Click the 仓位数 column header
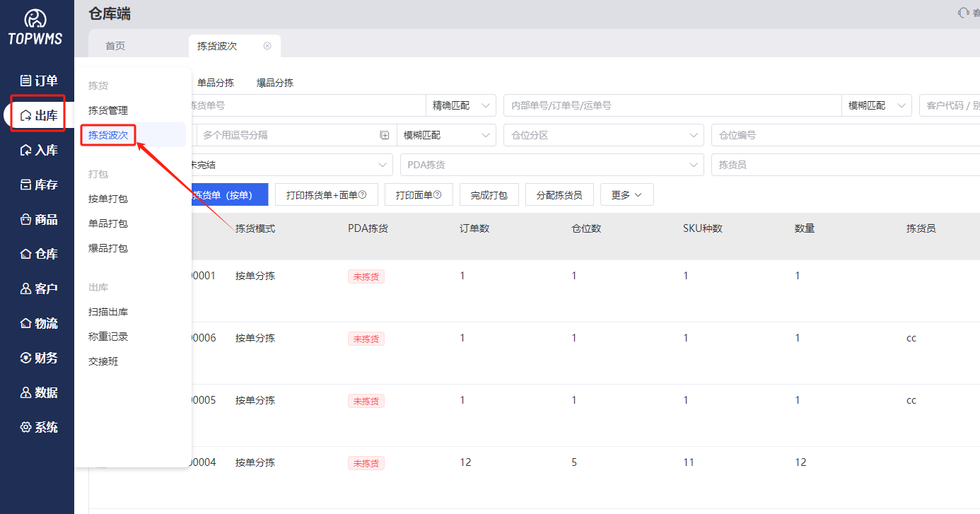This screenshot has height=514, width=980. coord(587,228)
